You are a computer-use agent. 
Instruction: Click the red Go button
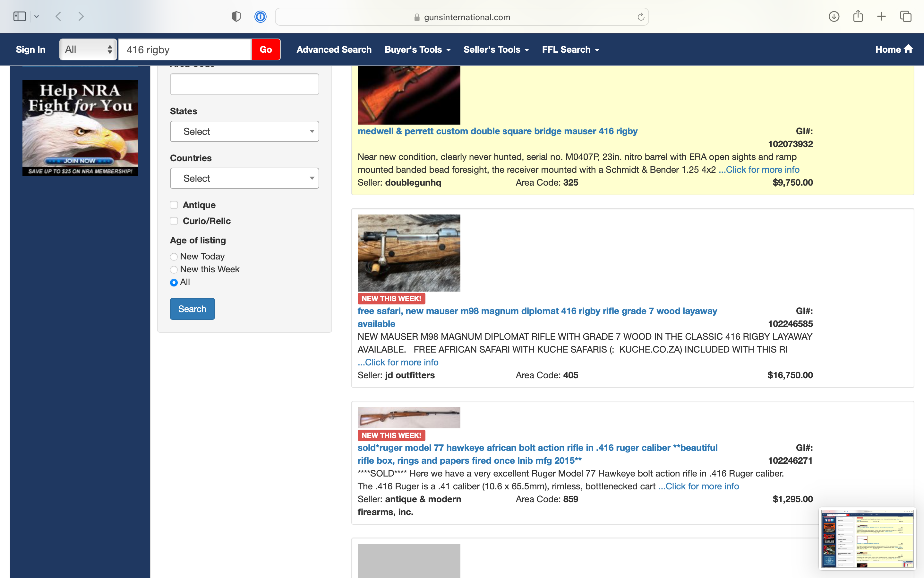[266, 49]
